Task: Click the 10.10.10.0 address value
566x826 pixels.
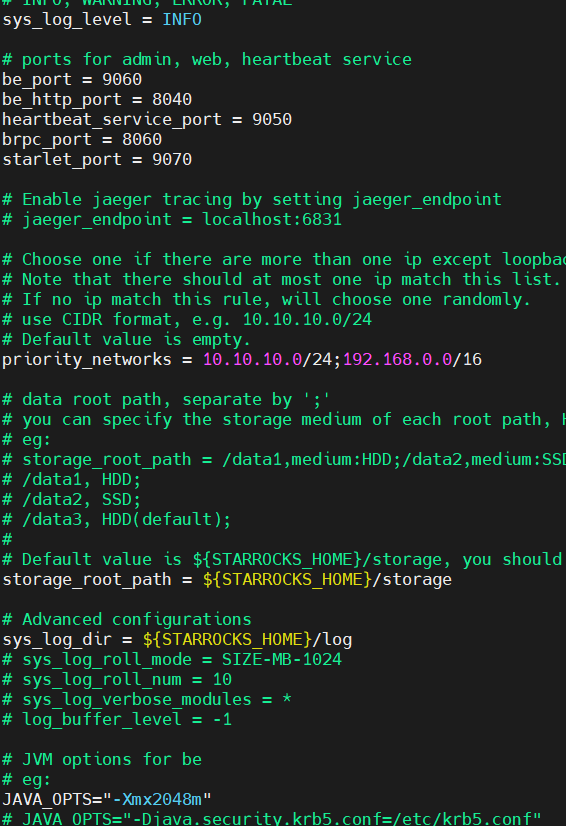Action: pyautogui.click(x=252, y=360)
